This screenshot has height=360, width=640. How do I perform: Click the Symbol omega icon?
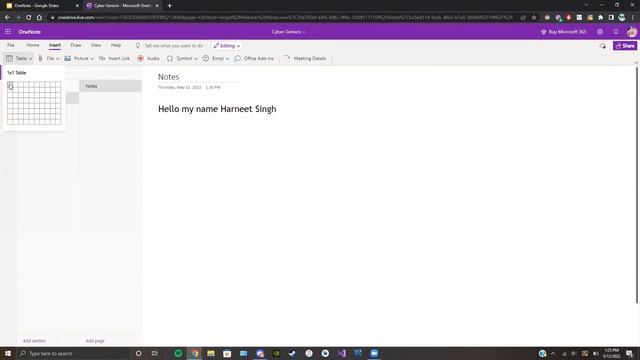[170, 58]
